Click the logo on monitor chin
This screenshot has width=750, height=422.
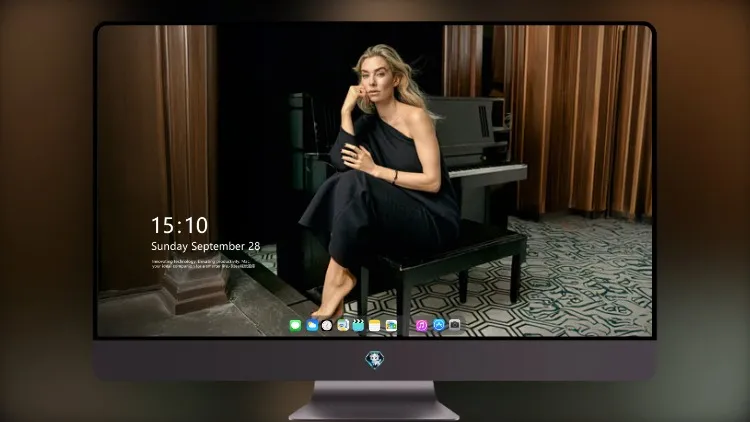pyautogui.click(x=375, y=360)
